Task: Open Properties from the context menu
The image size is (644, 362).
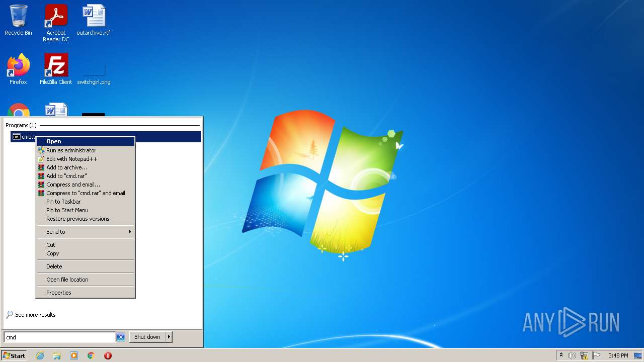Action: pos(86,293)
